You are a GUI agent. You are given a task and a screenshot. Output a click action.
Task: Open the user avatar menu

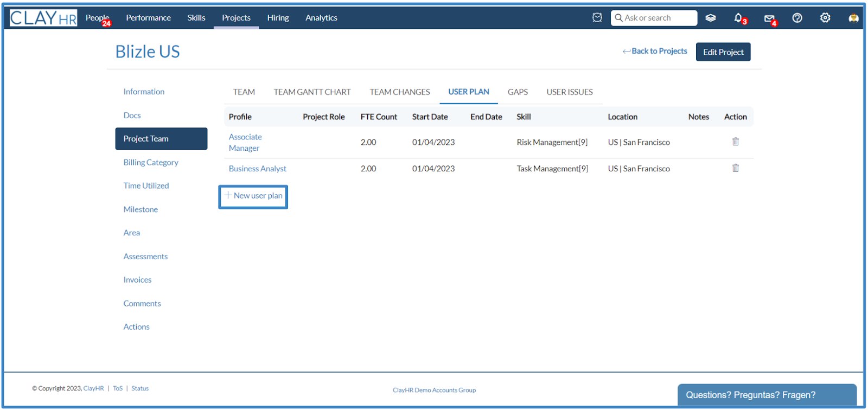pyautogui.click(x=853, y=18)
